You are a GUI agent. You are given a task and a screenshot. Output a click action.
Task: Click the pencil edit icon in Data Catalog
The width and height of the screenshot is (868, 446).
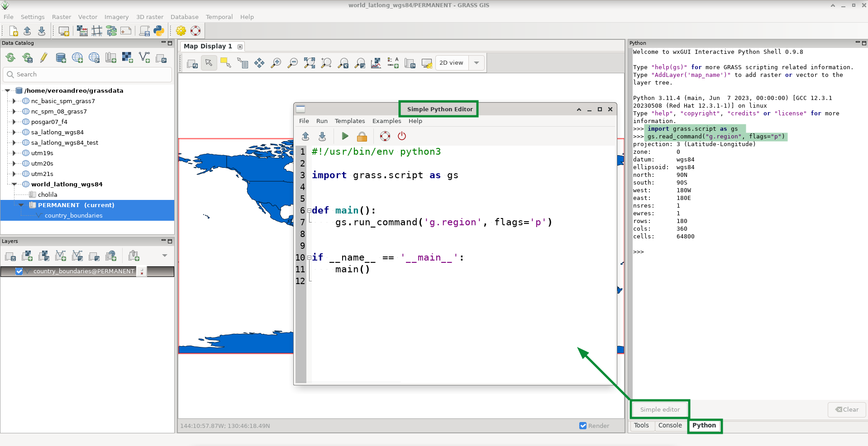pyautogui.click(x=44, y=57)
